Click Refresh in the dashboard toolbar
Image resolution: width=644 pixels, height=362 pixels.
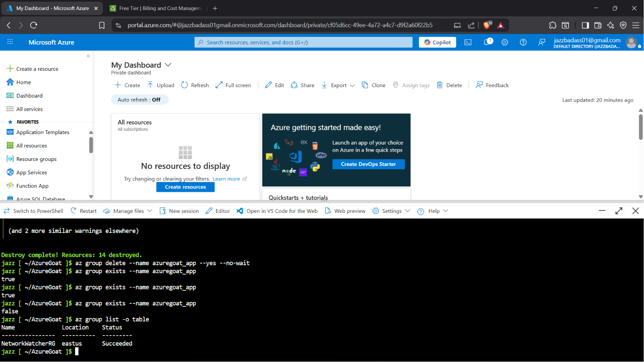point(195,85)
